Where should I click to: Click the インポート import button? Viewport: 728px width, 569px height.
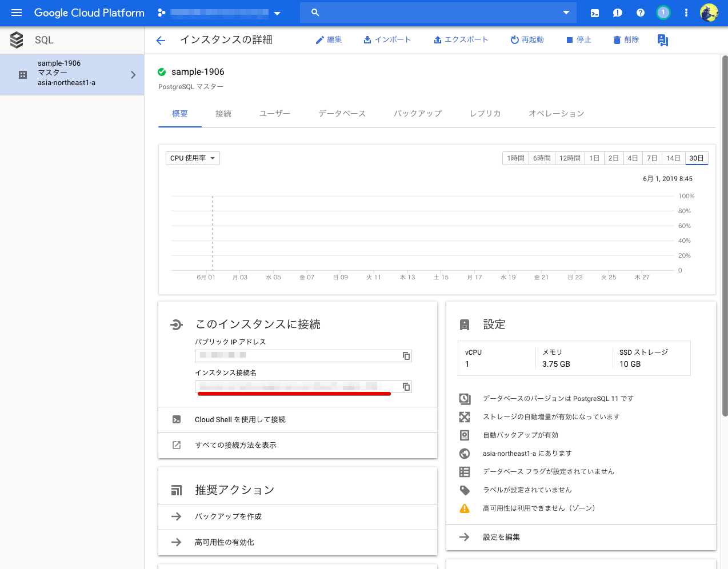(387, 40)
